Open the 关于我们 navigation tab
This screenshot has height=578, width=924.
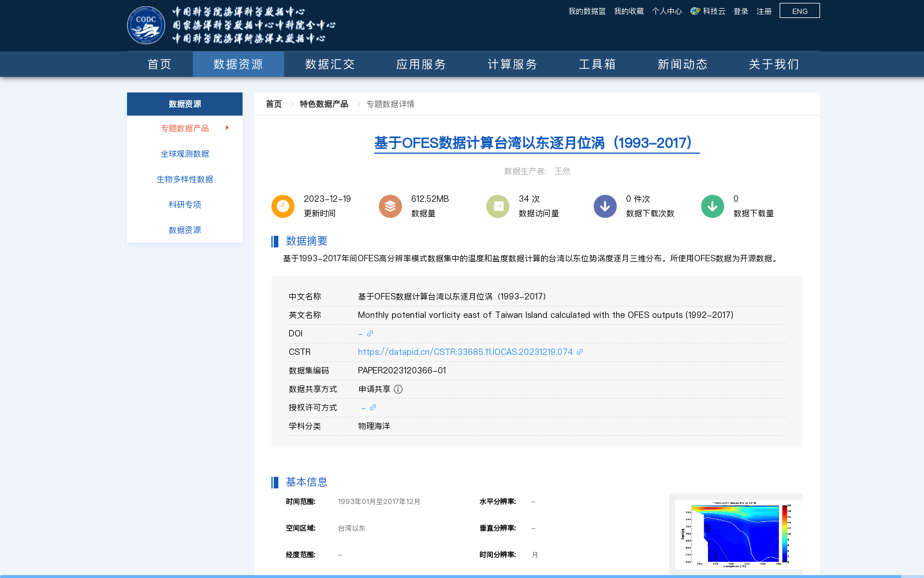(x=774, y=64)
